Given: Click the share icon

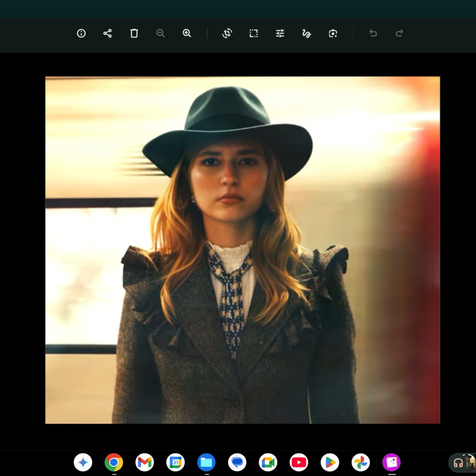Looking at the screenshot, I should click(x=107, y=33).
